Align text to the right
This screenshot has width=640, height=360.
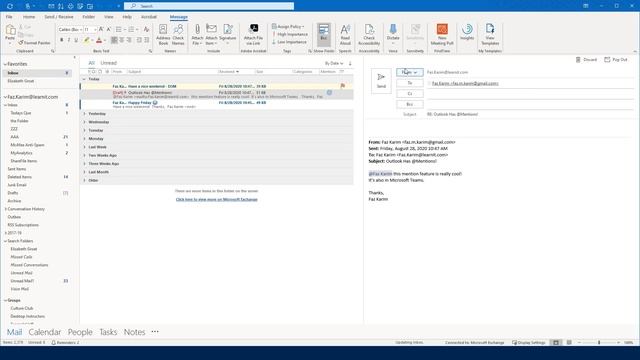tap(129, 40)
